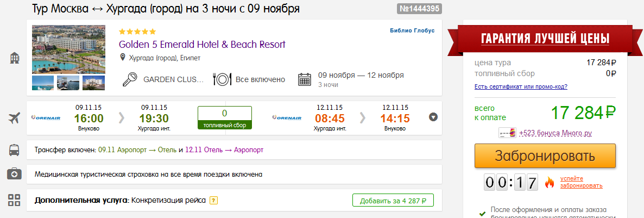
Task: Click the bus transfer icon in sidebar
Action: 15,149
